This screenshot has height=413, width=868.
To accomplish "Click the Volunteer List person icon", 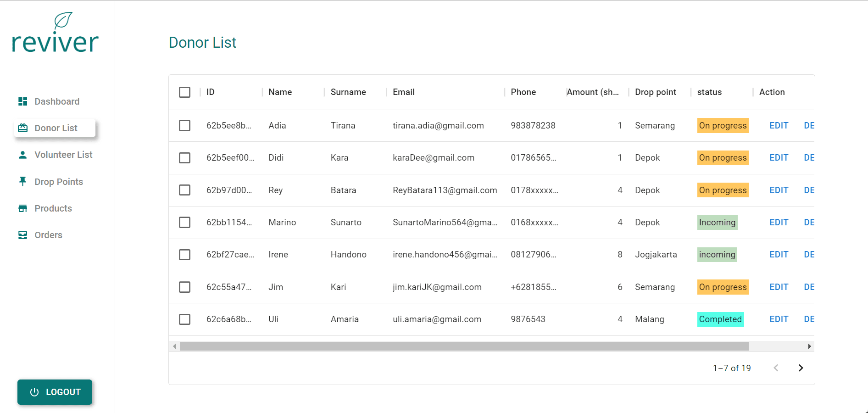I will [x=22, y=155].
